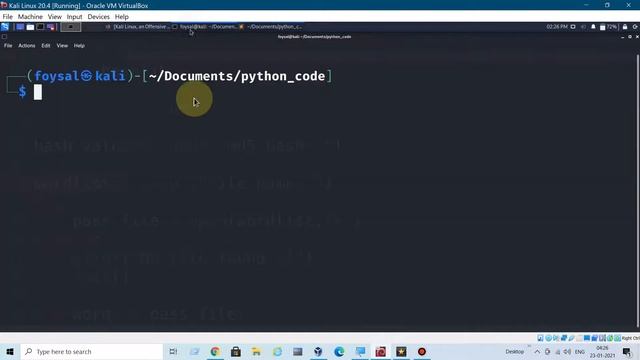This screenshot has width=640, height=360.
Task: Open terminal File menu
Action: click(x=8, y=46)
